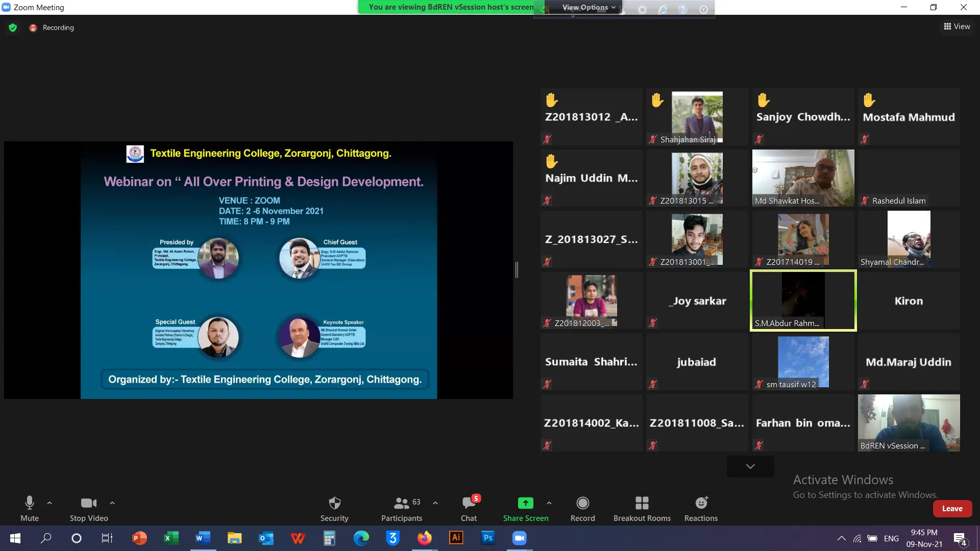Expand Share Screen options arrow
This screenshot has height=551, width=980.
549,503
